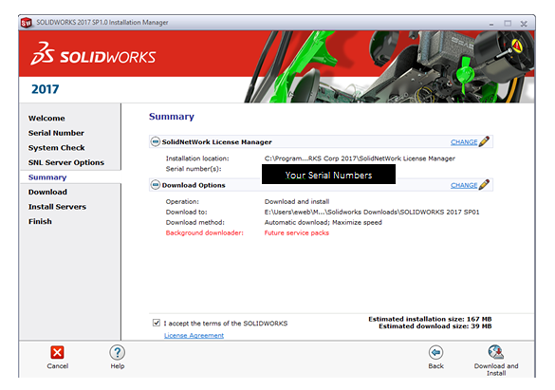This screenshot has width=555, height=390.
Task: Select the Install Servers step
Action: (x=57, y=207)
